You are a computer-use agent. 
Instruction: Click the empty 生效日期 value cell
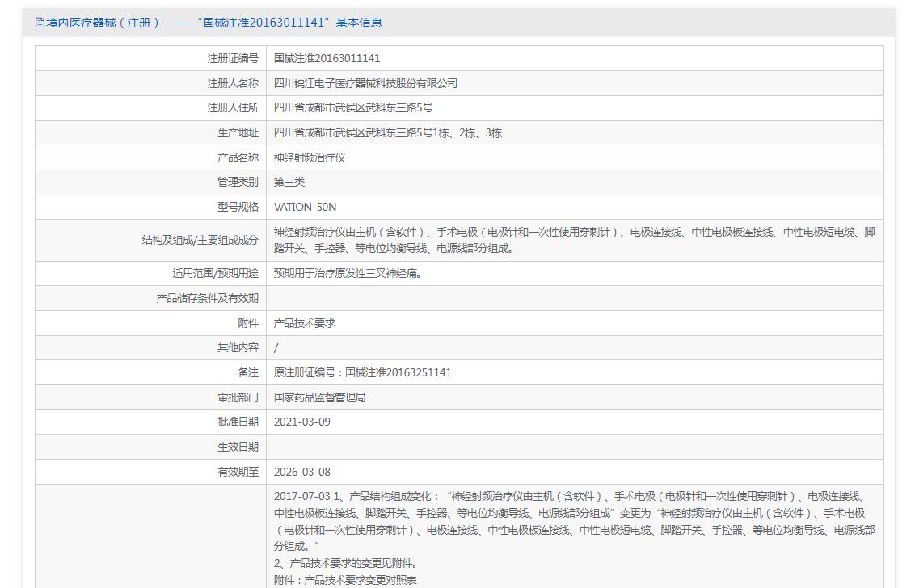click(x=574, y=447)
